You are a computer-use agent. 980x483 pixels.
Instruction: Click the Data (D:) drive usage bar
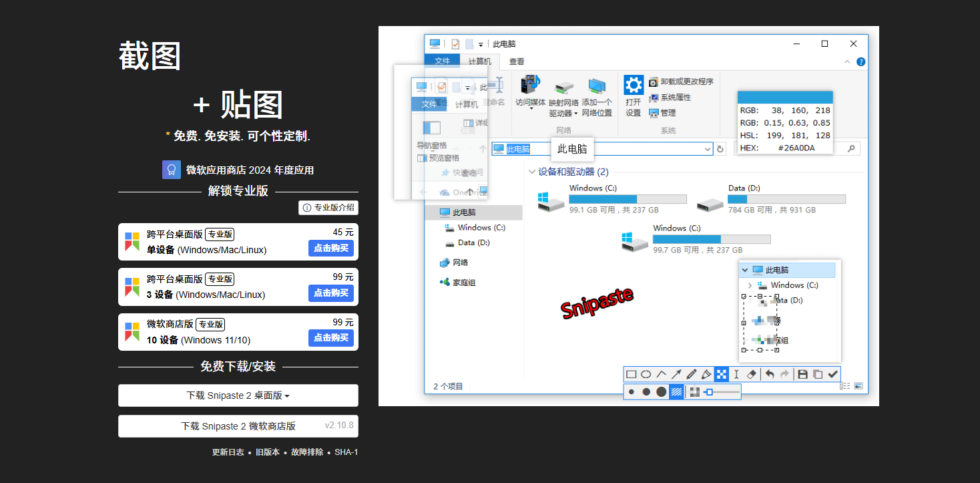click(x=787, y=199)
